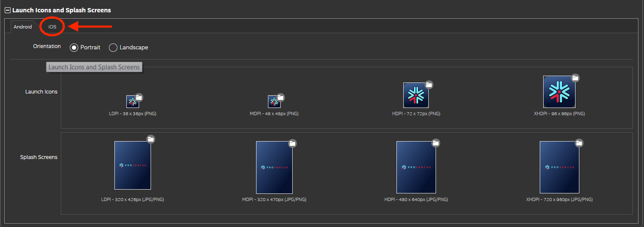The image size is (644, 227).
Task: Open file browser for XHDPI launch icon
Action: (575, 78)
